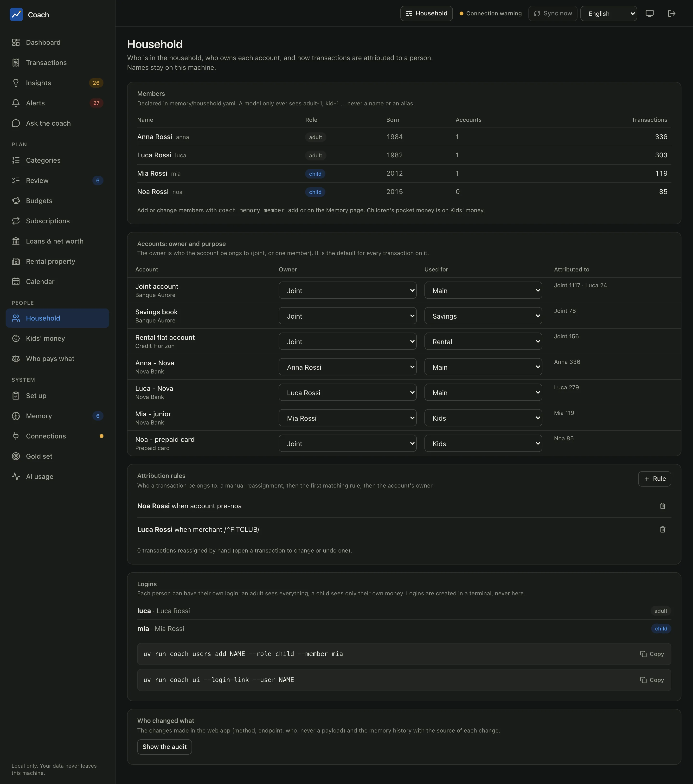
Task: Open Rental property sidebar item
Action: [58, 262]
